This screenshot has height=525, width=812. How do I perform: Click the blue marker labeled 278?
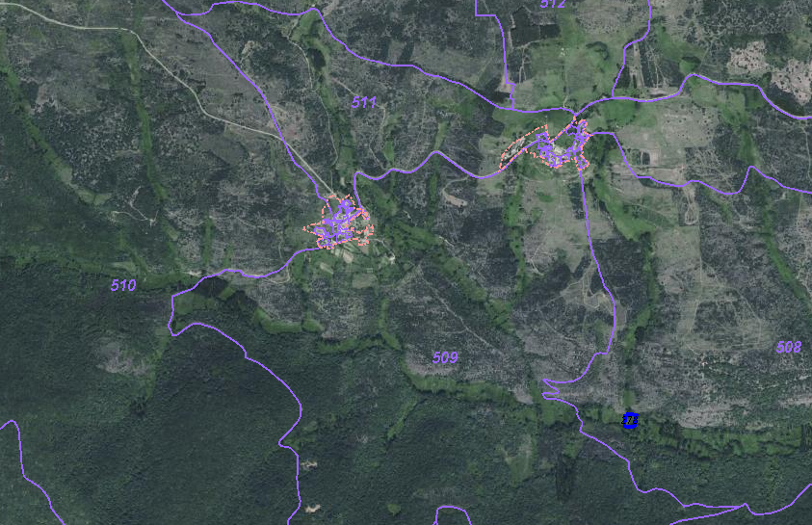coord(631,420)
